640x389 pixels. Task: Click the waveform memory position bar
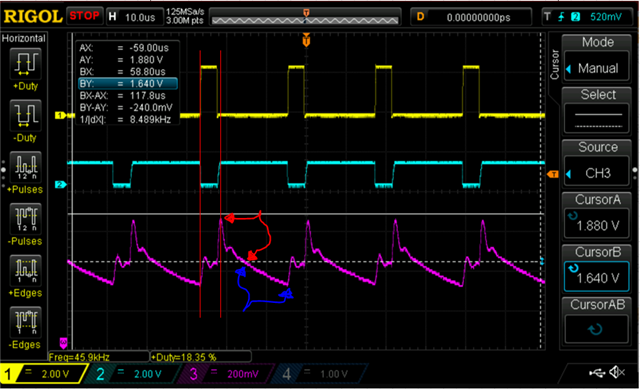(x=305, y=17)
